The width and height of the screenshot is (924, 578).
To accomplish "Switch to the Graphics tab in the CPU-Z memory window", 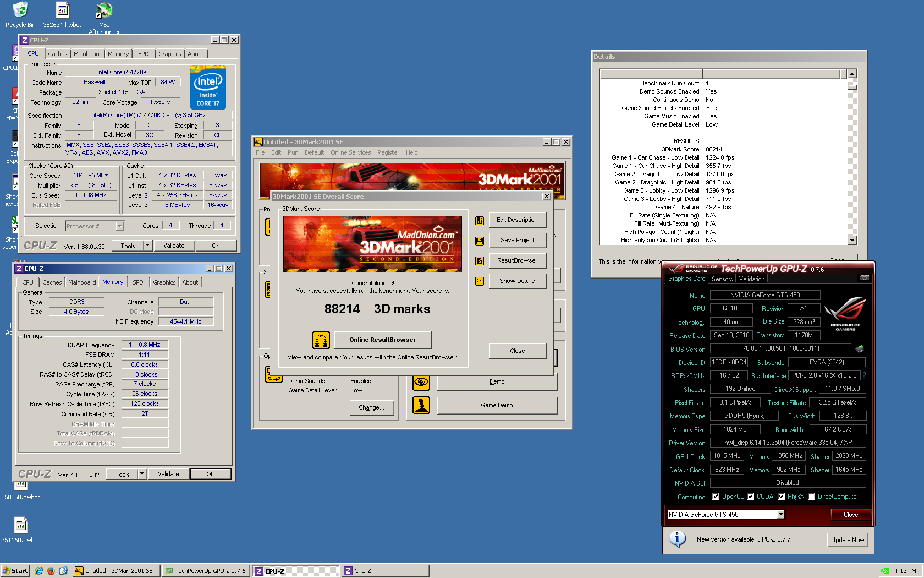I will (x=164, y=282).
